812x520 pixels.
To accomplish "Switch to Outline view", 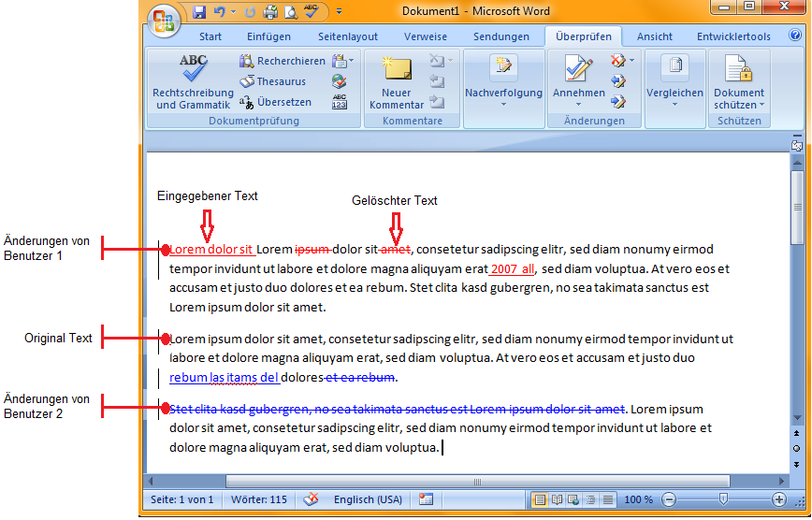I will tap(590, 499).
